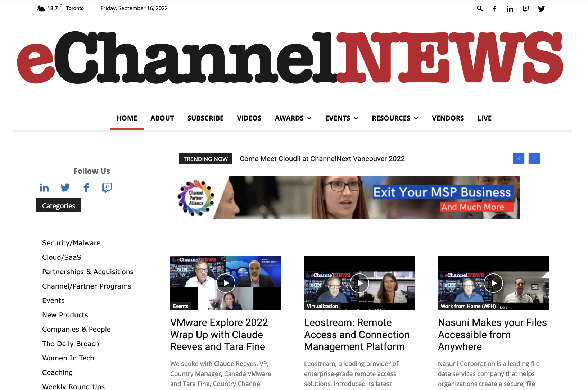The height and width of the screenshot is (390, 588).
Task: Open Partnerships & Acquisitions category
Action: 88,272
